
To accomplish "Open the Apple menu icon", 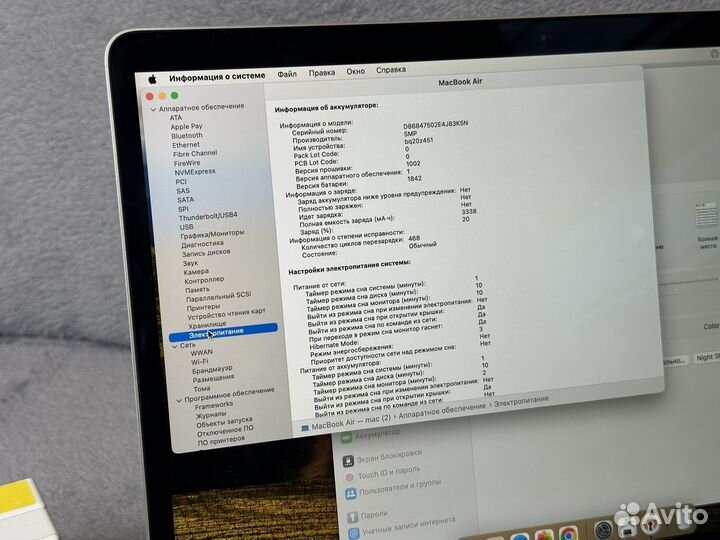I will pos(152,79).
